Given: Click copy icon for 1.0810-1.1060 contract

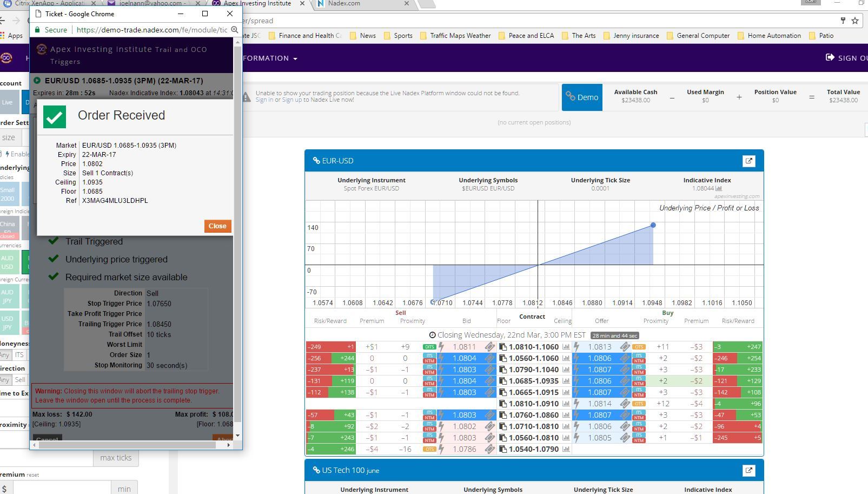Looking at the screenshot, I should 503,347.
